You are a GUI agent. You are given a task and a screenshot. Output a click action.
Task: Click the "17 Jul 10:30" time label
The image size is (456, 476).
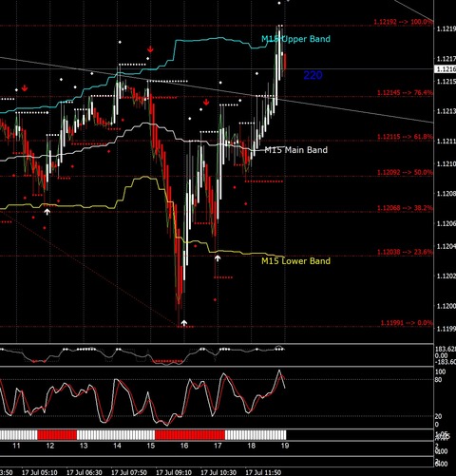point(218,472)
